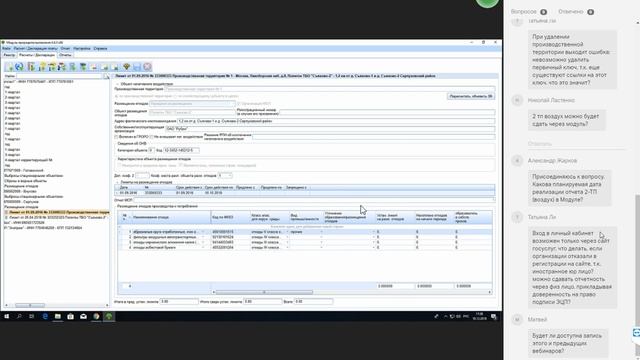Open the 'Расчет / Декларация платы' menu
The image size is (640, 360).
click(x=36, y=49)
